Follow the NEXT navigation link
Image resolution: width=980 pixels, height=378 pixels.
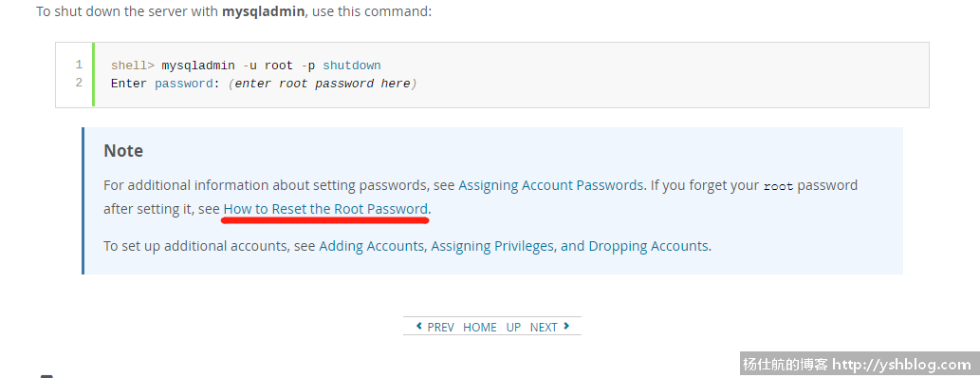pos(543,328)
